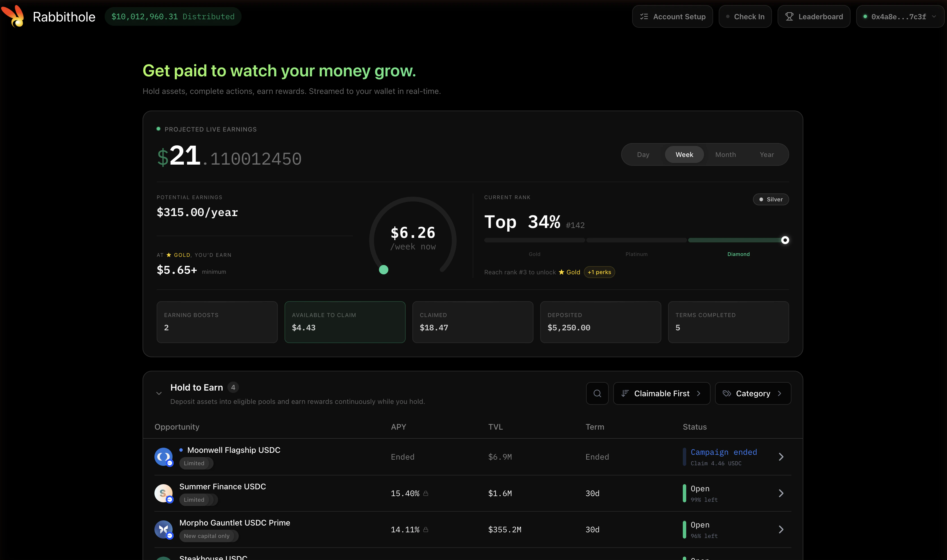Click the green dot on earnings gauge
The image size is (947, 560).
click(383, 270)
